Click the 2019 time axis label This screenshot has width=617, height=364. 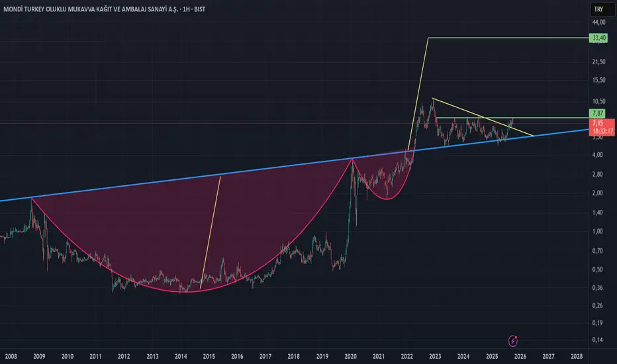click(x=322, y=357)
